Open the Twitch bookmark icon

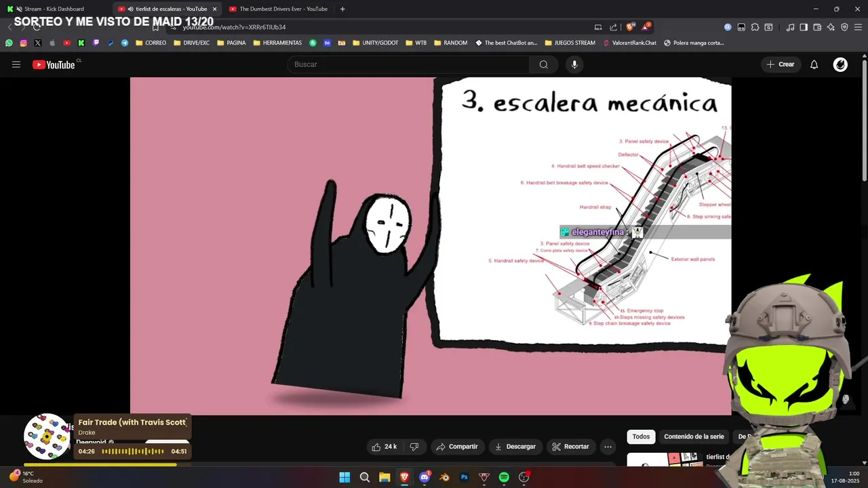pyautogui.click(x=96, y=43)
